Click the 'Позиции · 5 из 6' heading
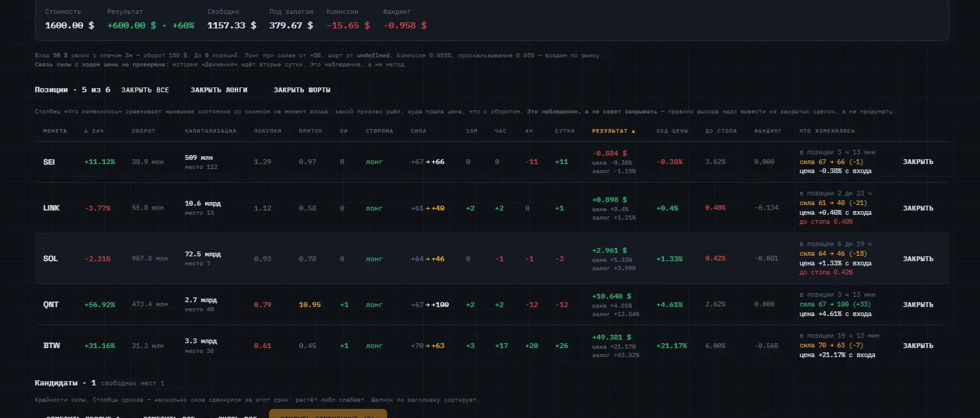 [x=72, y=90]
